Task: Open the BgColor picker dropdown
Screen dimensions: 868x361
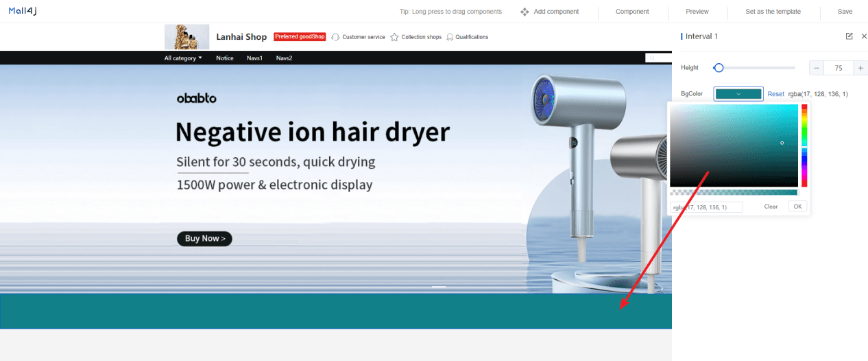Action: coord(738,94)
